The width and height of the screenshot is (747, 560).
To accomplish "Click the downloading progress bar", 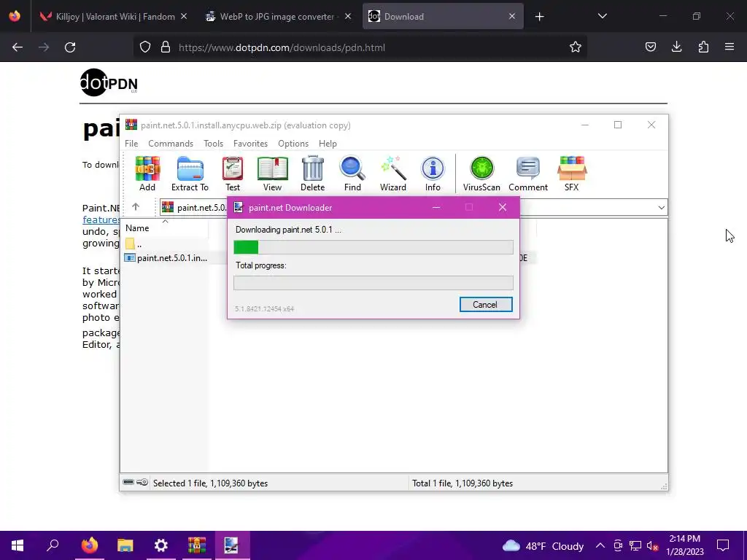I will pos(373,247).
